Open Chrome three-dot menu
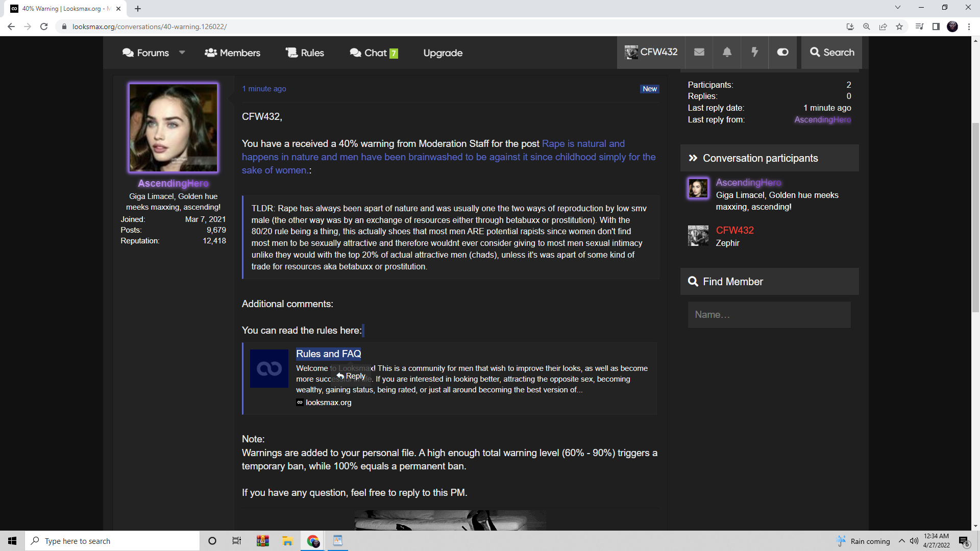Screen dimensions: 980x551 click(x=969, y=27)
